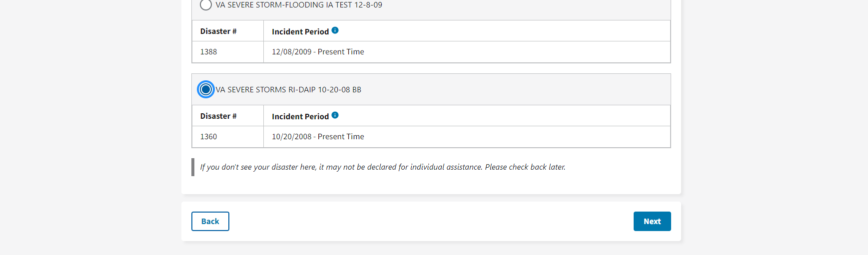
Task: Click 'Present Time' in the disaster 1360 row
Action: point(341,137)
